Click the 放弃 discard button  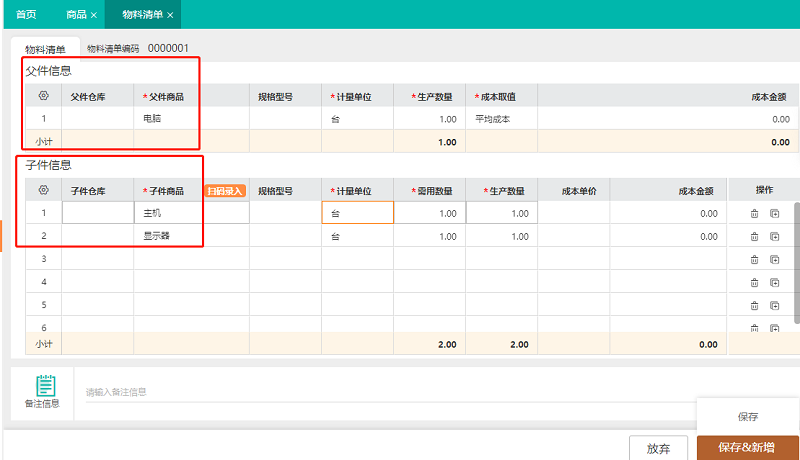click(x=658, y=447)
